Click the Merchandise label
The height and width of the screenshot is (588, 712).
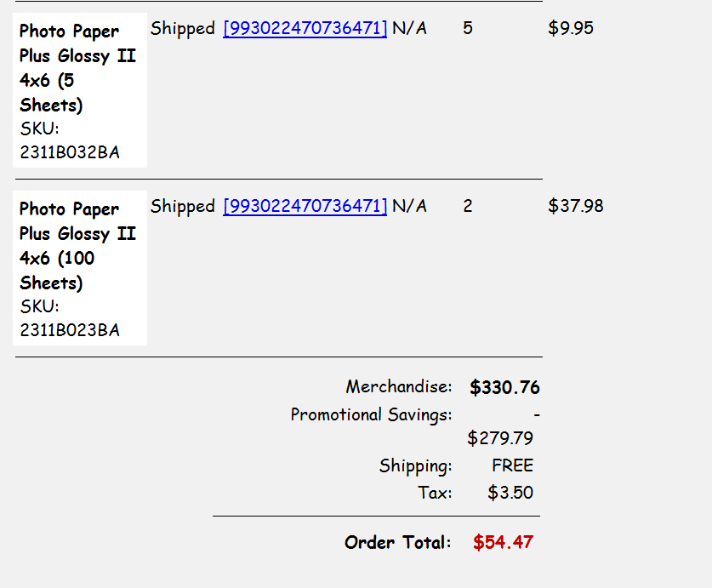click(x=399, y=387)
